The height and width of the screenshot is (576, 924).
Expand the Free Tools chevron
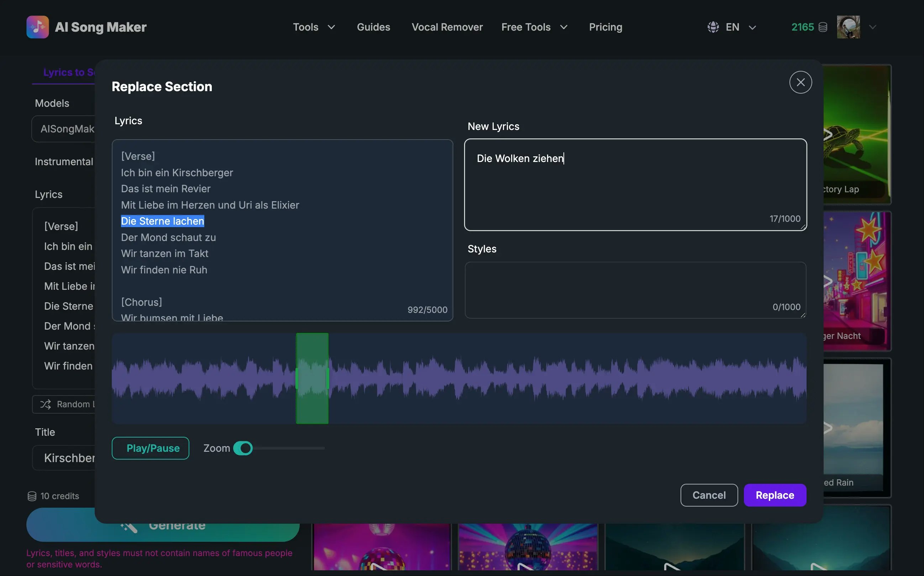(564, 27)
